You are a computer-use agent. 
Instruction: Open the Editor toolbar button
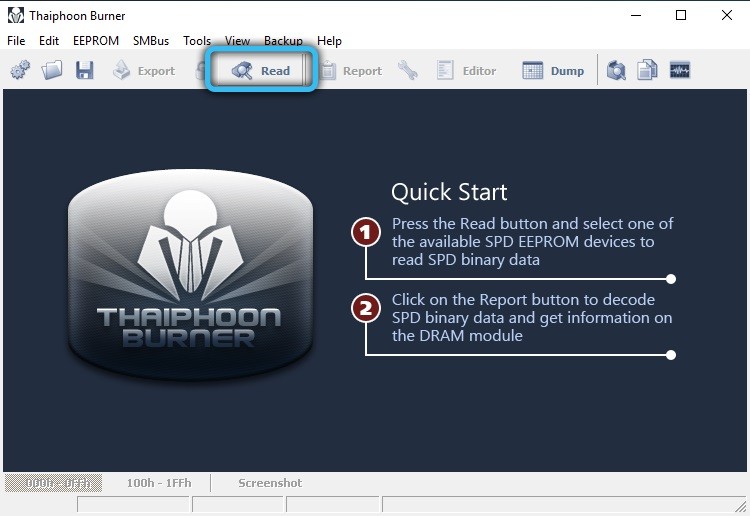[466, 71]
